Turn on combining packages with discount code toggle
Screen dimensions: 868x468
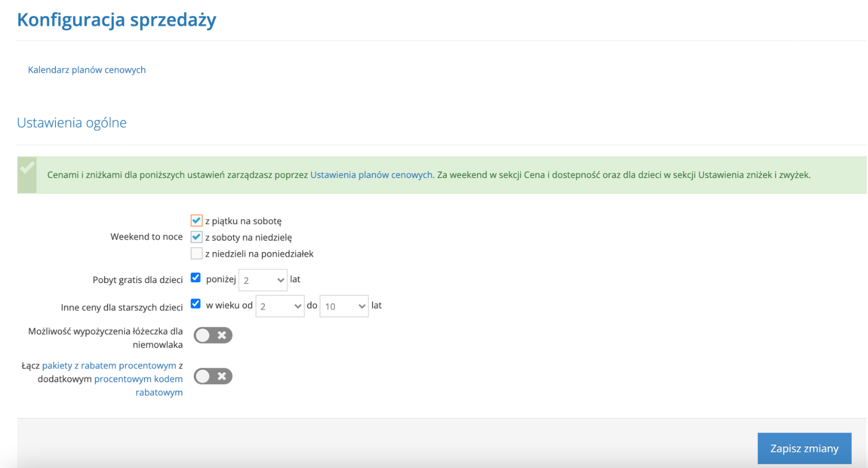click(x=213, y=376)
